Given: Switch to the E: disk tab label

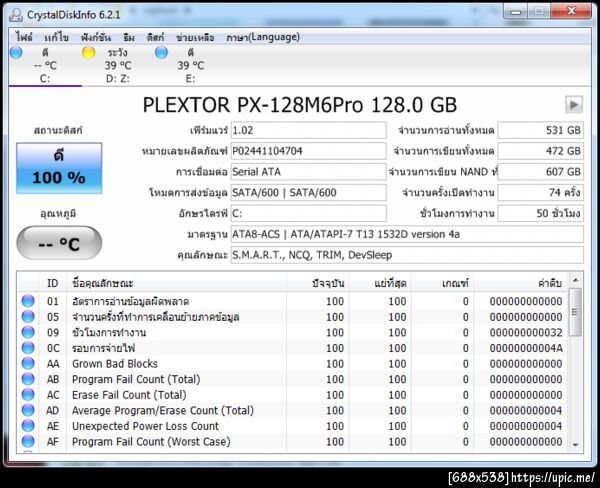Looking at the screenshot, I should 190,78.
